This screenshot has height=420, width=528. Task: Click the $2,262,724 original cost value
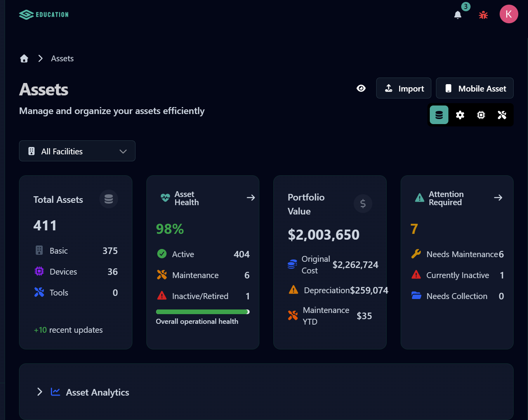pos(355,265)
